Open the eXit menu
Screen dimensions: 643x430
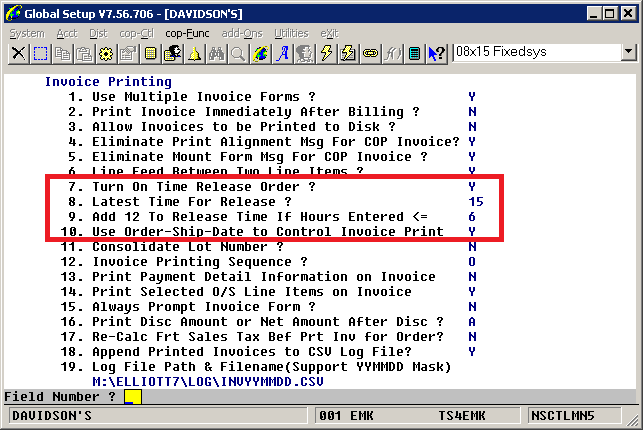pyautogui.click(x=329, y=33)
